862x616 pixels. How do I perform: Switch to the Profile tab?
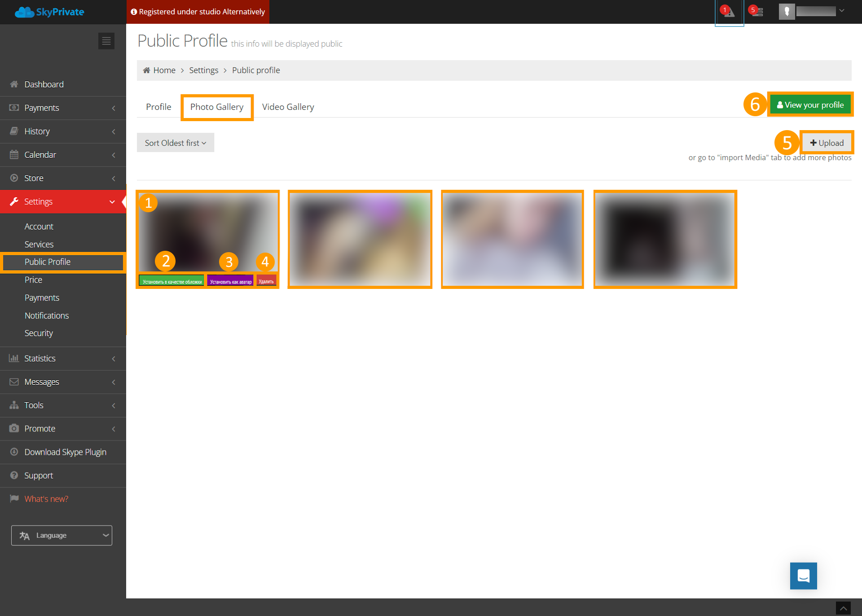158,107
